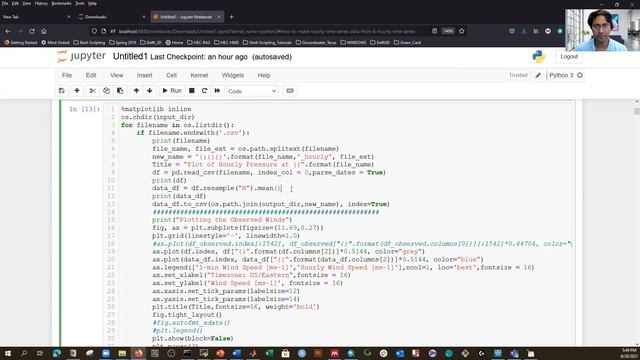Open the notebook Edit menu

point(91,76)
